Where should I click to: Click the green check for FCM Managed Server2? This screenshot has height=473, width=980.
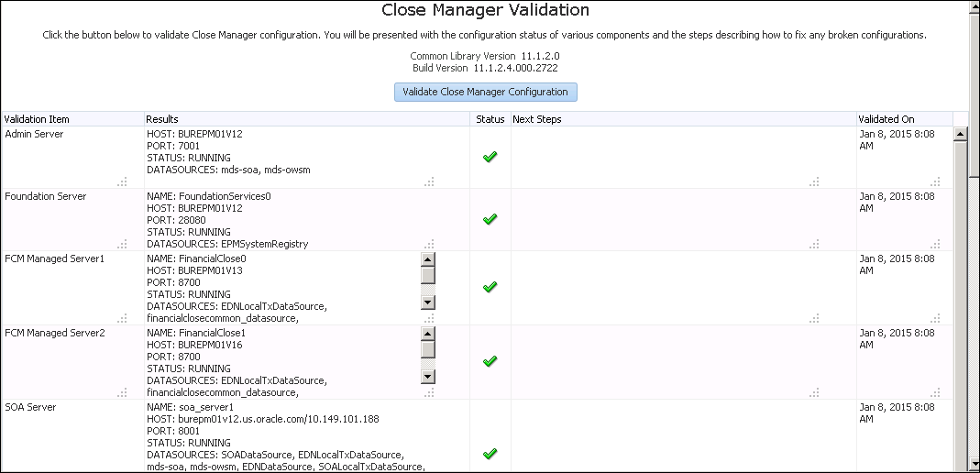(x=490, y=361)
